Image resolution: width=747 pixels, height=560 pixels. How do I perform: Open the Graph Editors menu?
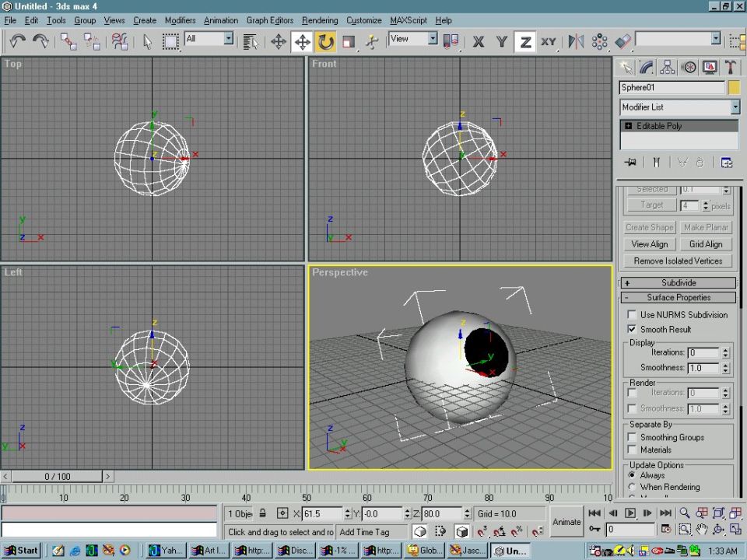point(270,20)
